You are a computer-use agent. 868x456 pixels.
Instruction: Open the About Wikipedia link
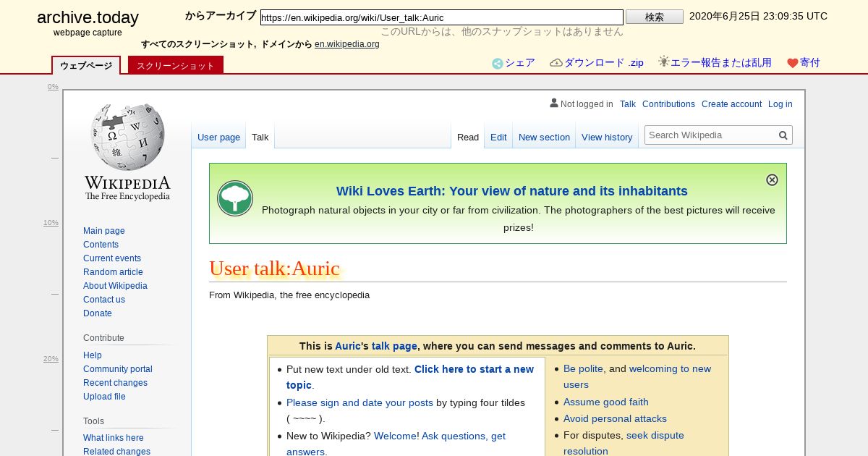coord(115,286)
